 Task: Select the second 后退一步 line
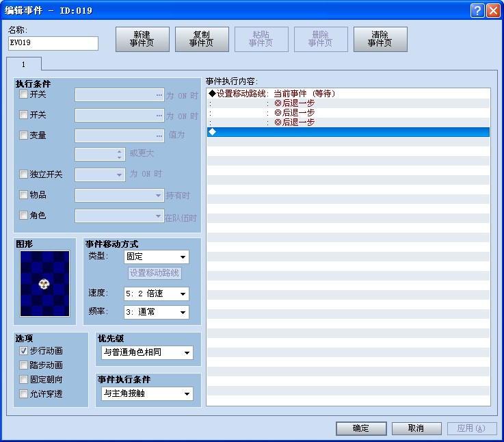tap(349, 113)
